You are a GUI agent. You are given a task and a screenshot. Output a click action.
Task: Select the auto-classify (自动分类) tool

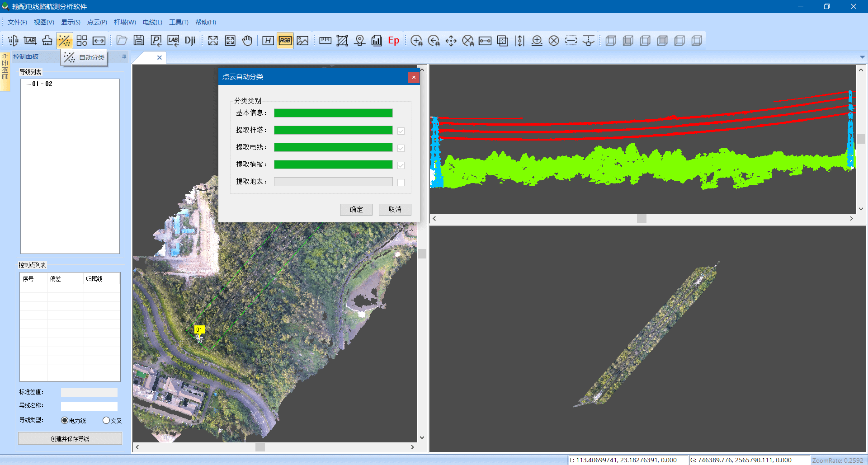[x=64, y=40]
